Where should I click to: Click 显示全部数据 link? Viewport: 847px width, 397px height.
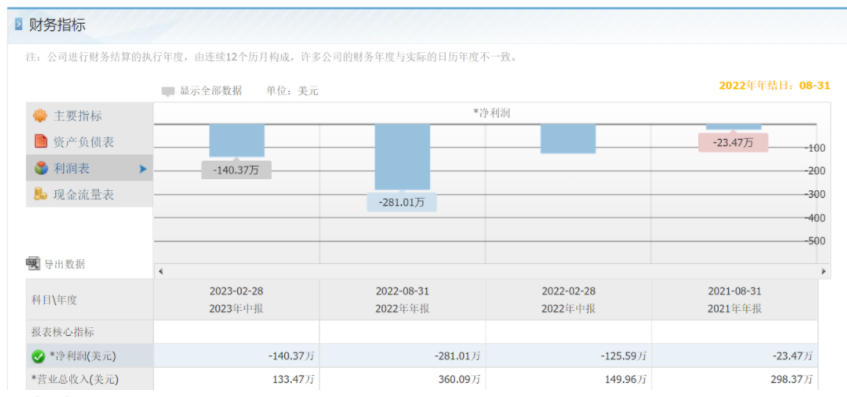point(211,91)
